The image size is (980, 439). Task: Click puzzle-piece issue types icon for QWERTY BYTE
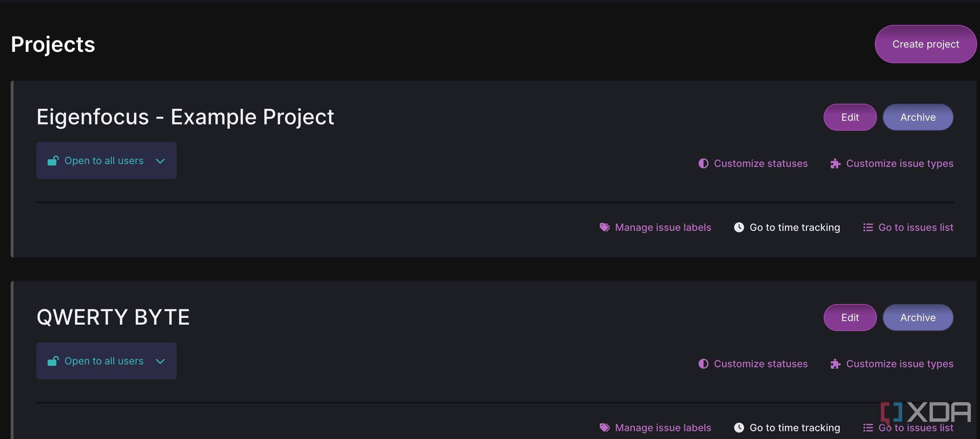tap(835, 364)
